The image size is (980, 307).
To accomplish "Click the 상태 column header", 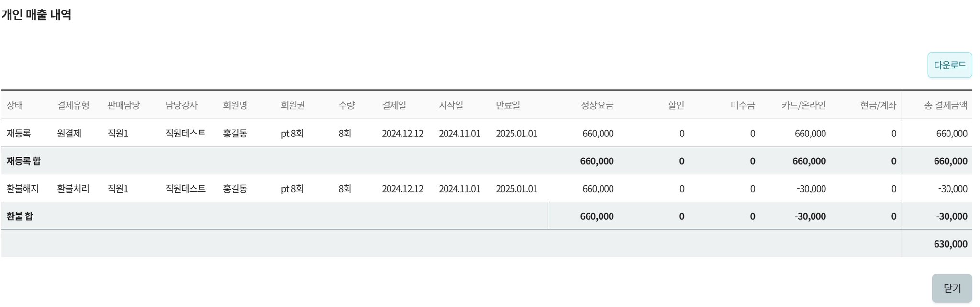I will pos(15,105).
